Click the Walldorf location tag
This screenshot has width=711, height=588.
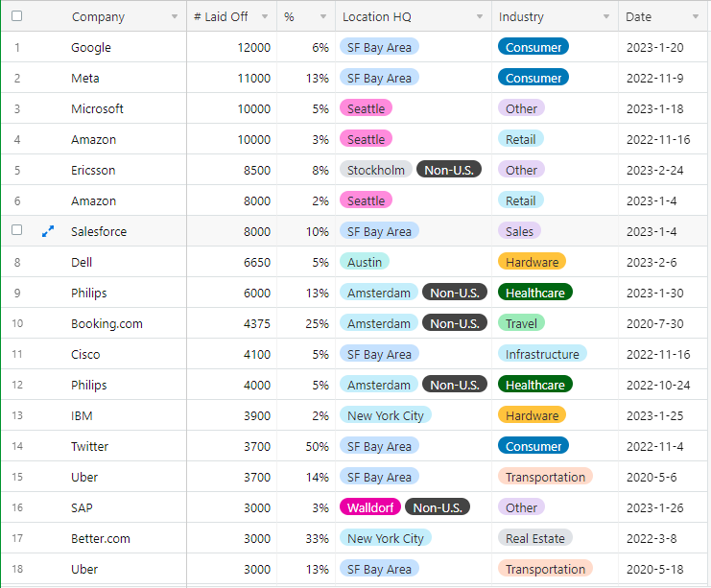click(370, 507)
